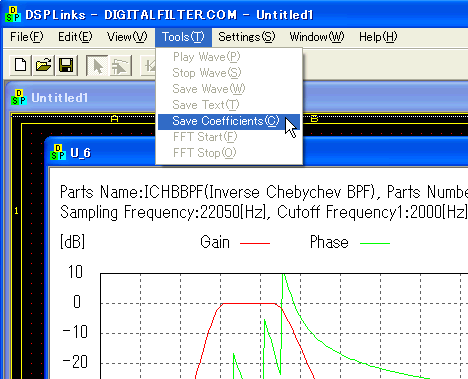The image size is (468, 379).
Task: Open the File(F) menu
Action: 27,37
